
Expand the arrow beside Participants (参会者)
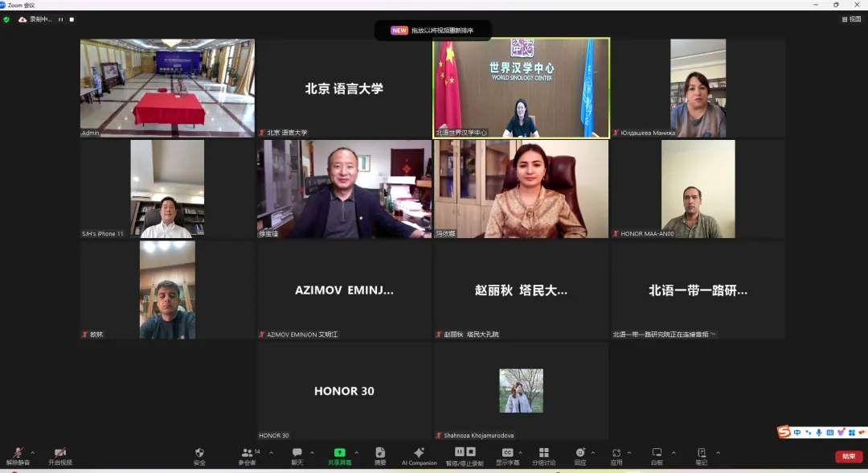click(271, 452)
